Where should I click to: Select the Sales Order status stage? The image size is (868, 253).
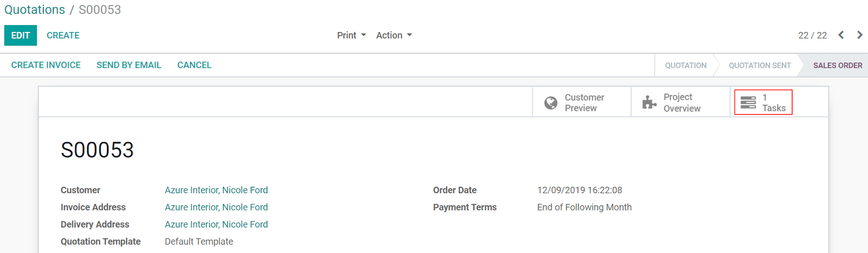[x=838, y=65]
